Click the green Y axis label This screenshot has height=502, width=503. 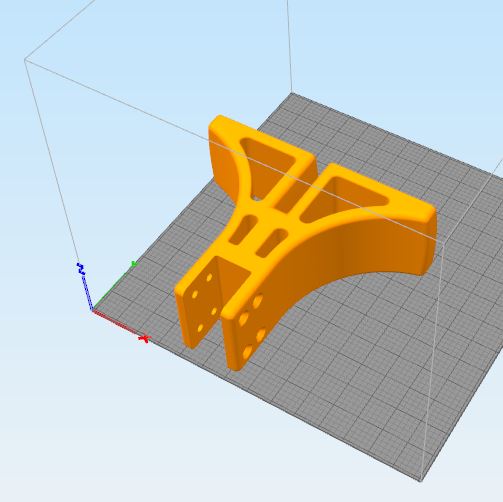point(134,264)
